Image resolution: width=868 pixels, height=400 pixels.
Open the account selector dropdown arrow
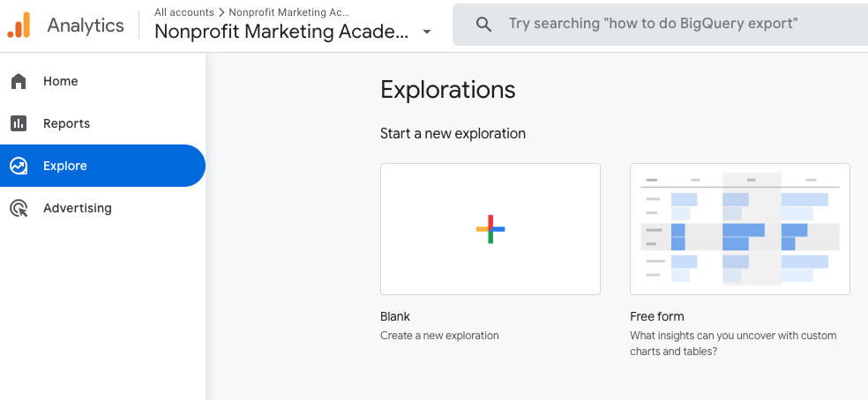pyautogui.click(x=427, y=32)
